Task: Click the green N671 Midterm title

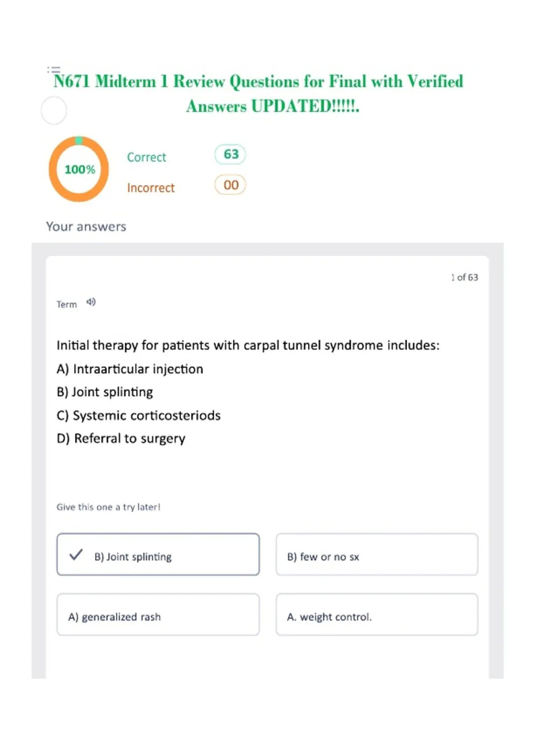Action: click(x=259, y=93)
